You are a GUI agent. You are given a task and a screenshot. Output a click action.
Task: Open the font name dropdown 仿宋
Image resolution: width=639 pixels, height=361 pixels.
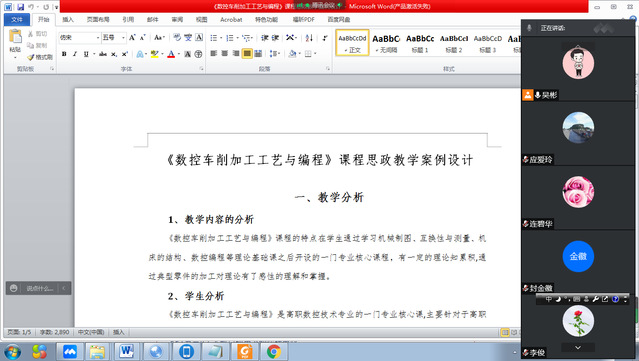coord(79,37)
